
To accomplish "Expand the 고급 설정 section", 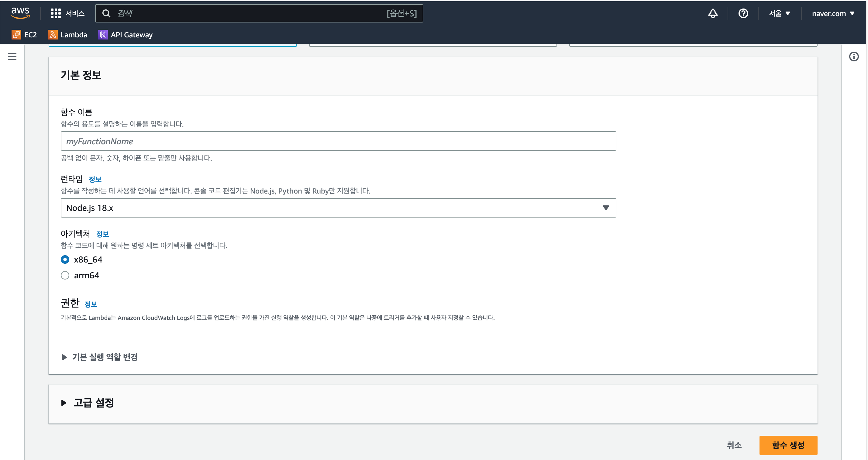I will (88, 403).
